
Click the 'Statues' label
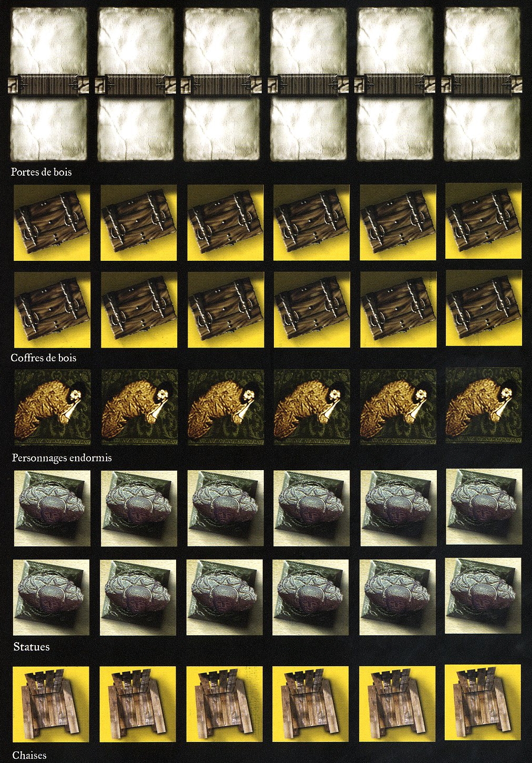tap(32, 647)
